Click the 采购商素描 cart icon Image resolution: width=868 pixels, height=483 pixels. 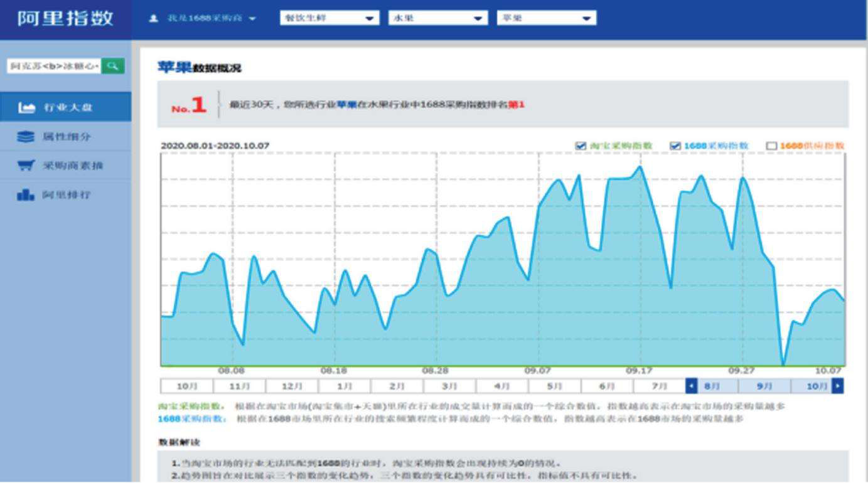pos(26,166)
